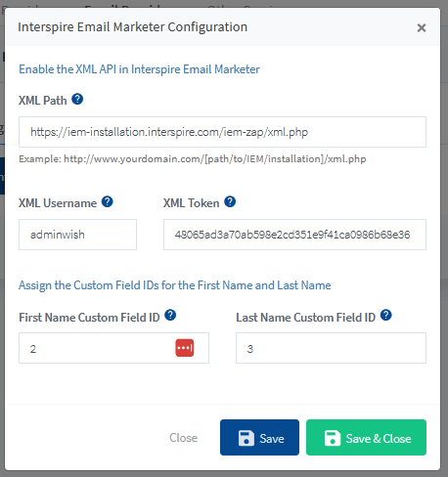Click the XML Path help icon
448x477 pixels.
coord(77,99)
